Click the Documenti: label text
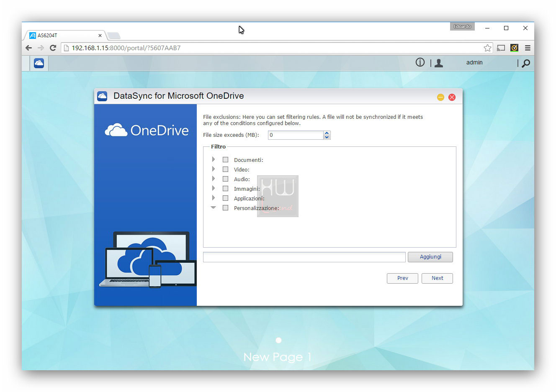Screen dimensions: 556x392 click(248, 160)
